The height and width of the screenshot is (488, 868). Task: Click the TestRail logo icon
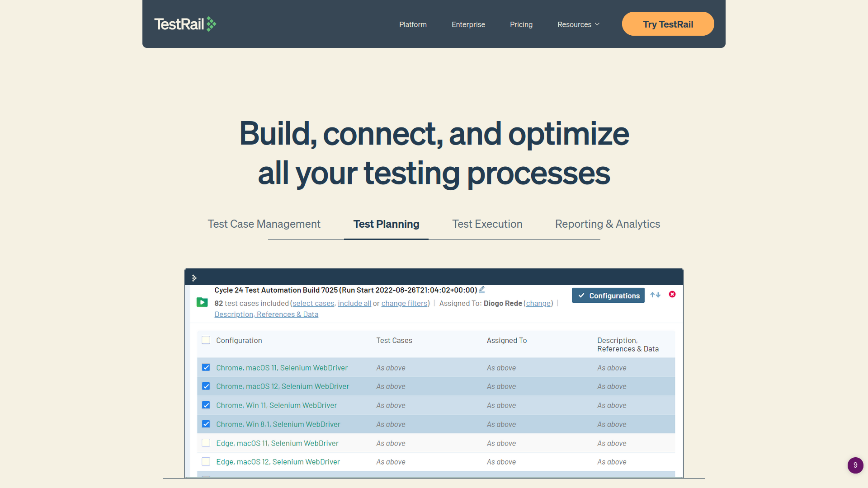coord(211,23)
